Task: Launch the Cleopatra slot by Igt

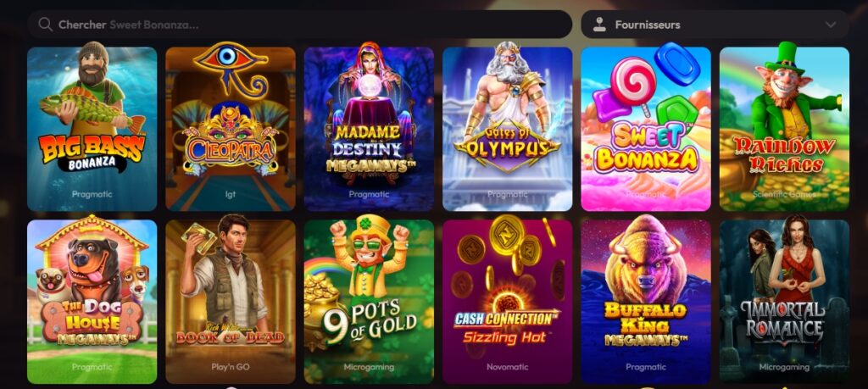Action: point(231,129)
